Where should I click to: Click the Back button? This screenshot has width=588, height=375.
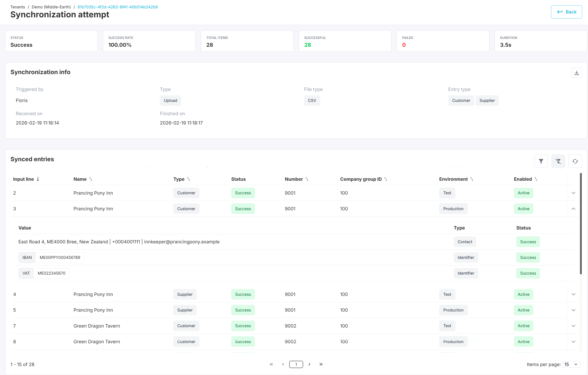click(566, 12)
